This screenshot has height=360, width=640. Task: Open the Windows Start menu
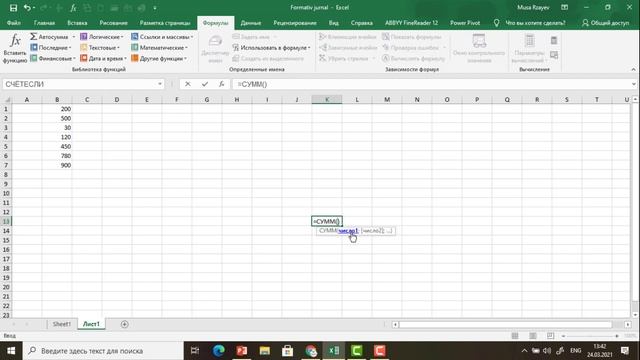(11, 351)
